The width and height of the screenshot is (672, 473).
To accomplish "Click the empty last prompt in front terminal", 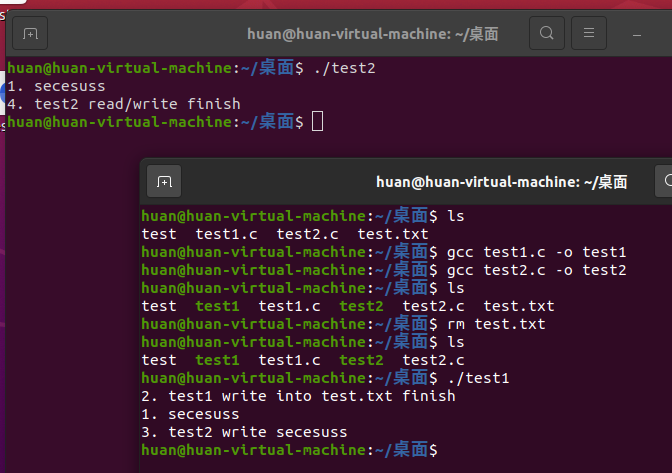I will point(289,450).
